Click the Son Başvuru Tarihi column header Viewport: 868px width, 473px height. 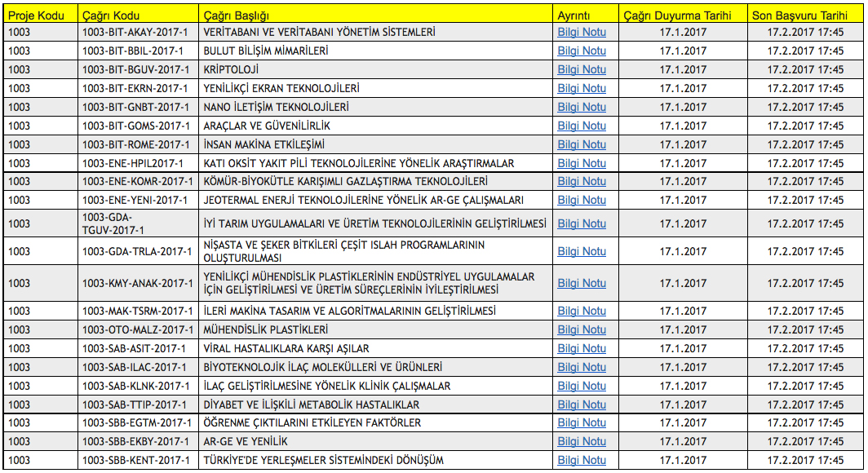click(805, 15)
